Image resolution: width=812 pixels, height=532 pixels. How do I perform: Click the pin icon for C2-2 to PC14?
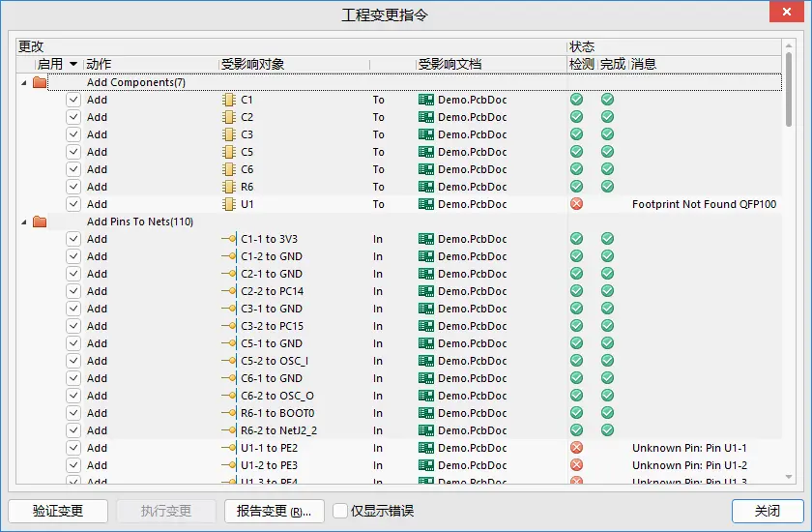click(x=229, y=291)
